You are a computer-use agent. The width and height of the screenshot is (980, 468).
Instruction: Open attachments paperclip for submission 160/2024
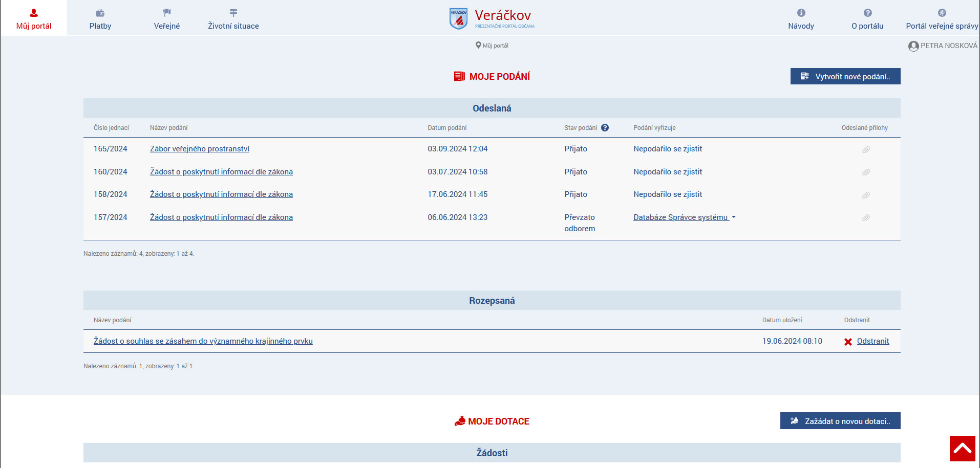tap(866, 172)
